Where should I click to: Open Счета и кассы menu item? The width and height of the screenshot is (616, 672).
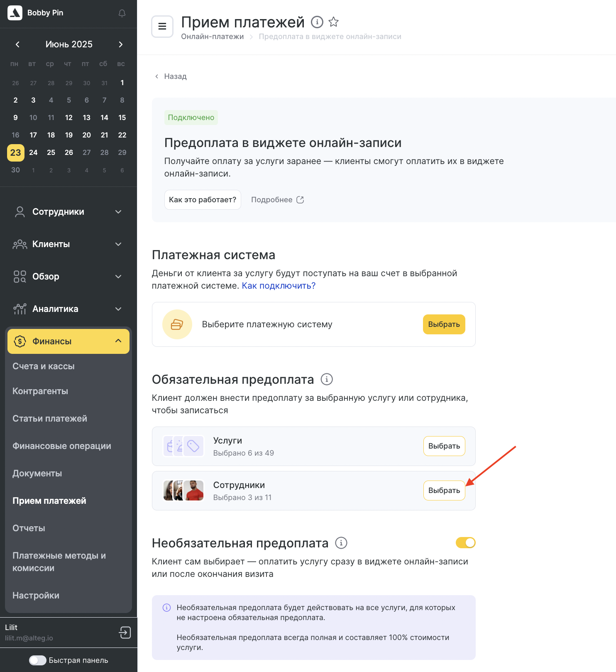point(44,366)
